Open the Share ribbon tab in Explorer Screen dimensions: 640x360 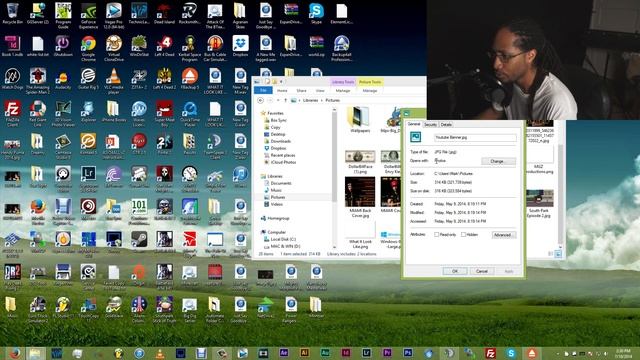[302, 91]
